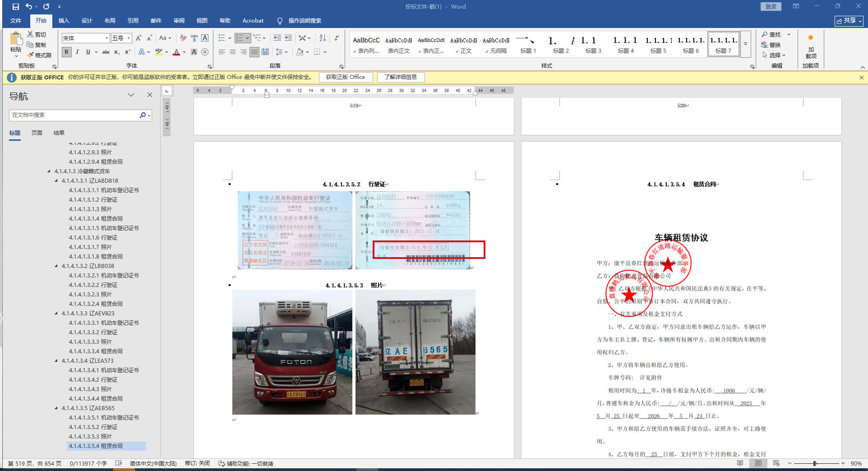The width and height of the screenshot is (868, 471).
Task: Switch to Read Mode view in the status bar
Action: click(x=740, y=463)
